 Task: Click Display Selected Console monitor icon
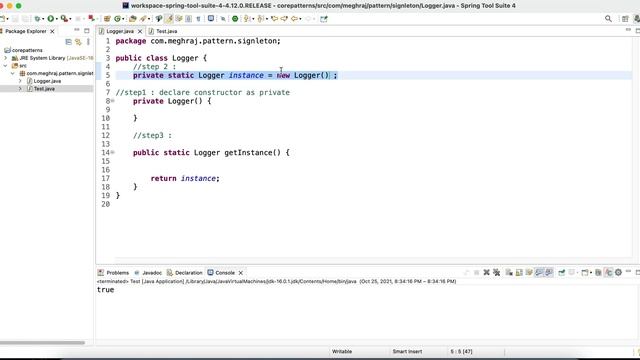pos(572,272)
